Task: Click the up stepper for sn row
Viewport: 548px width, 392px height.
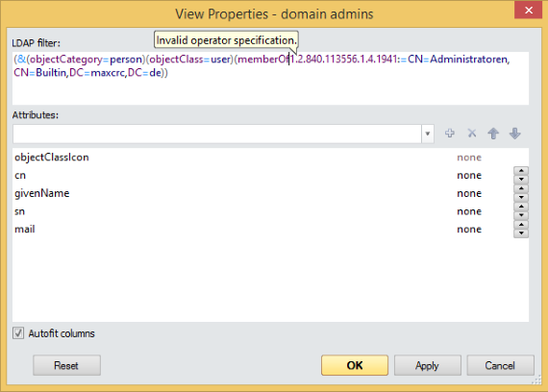Action: pyautogui.click(x=521, y=207)
